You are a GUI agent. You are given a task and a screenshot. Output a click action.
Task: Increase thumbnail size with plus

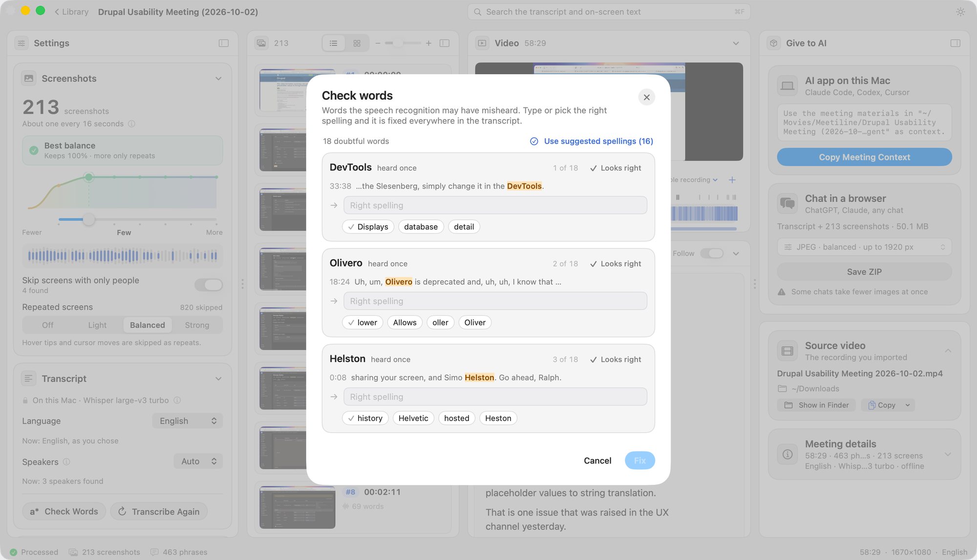[428, 43]
